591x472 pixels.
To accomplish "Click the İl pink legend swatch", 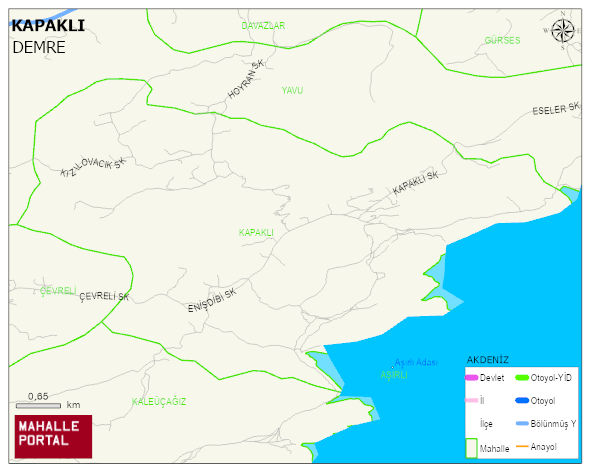I will click(472, 400).
